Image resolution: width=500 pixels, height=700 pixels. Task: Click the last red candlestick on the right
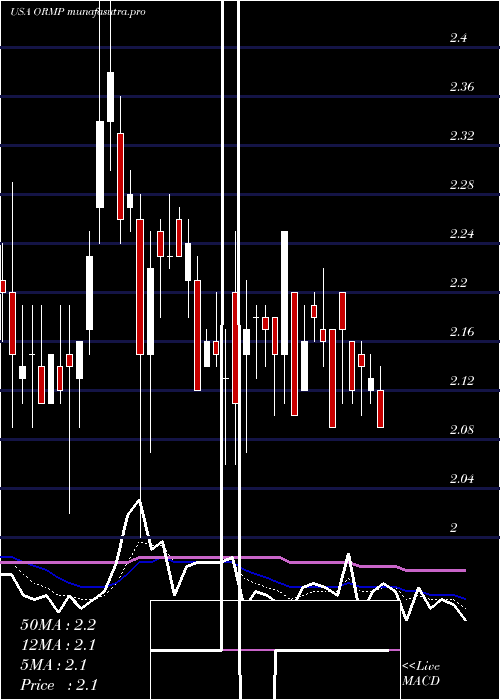point(380,408)
